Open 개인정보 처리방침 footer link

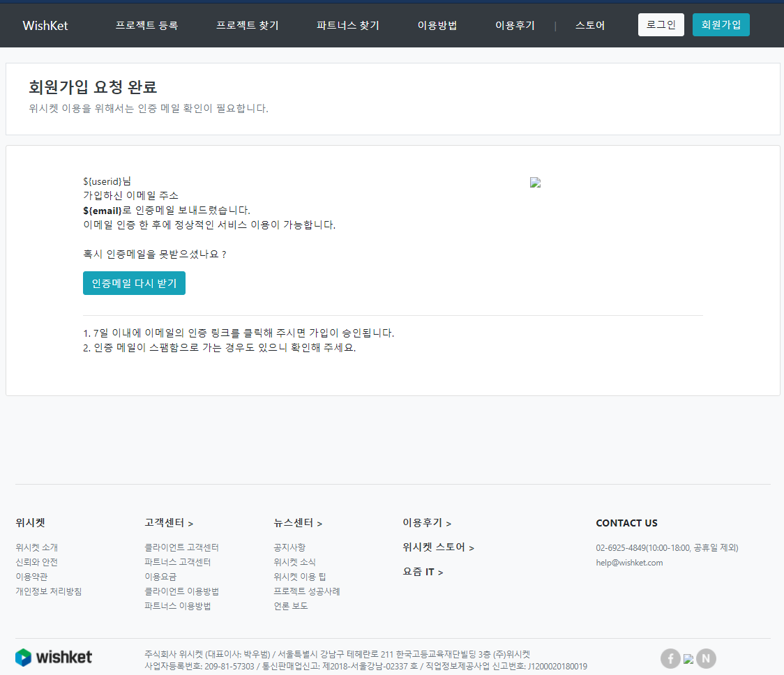pyautogui.click(x=49, y=591)
